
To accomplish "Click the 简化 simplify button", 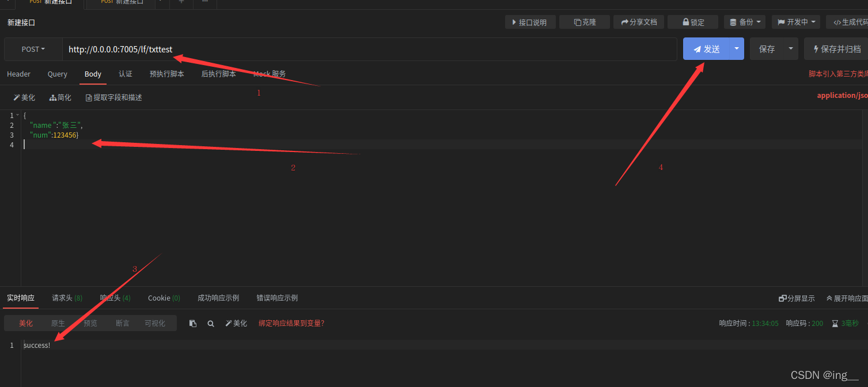I will (60, 97).
